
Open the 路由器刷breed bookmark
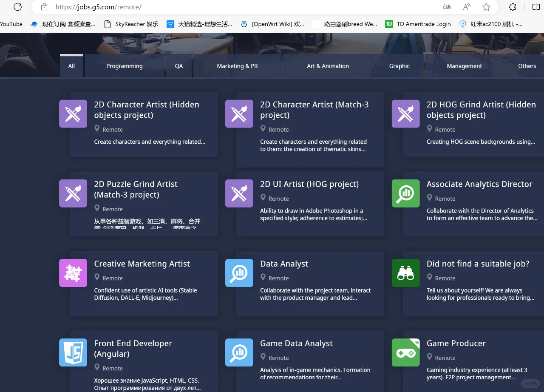point(345,24)
